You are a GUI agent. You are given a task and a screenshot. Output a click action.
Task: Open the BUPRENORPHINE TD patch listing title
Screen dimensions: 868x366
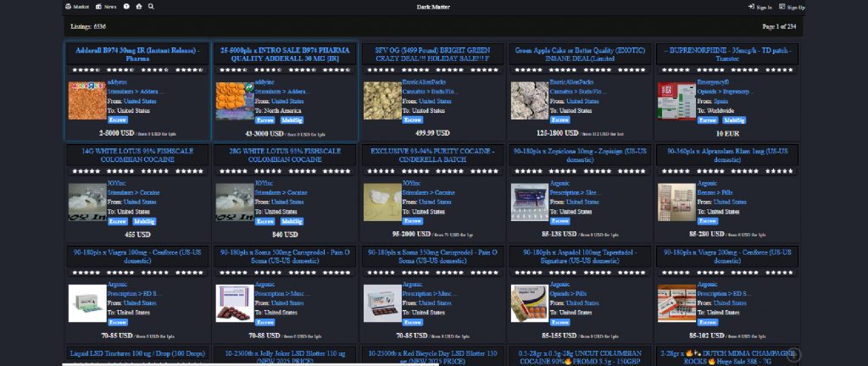727,54
